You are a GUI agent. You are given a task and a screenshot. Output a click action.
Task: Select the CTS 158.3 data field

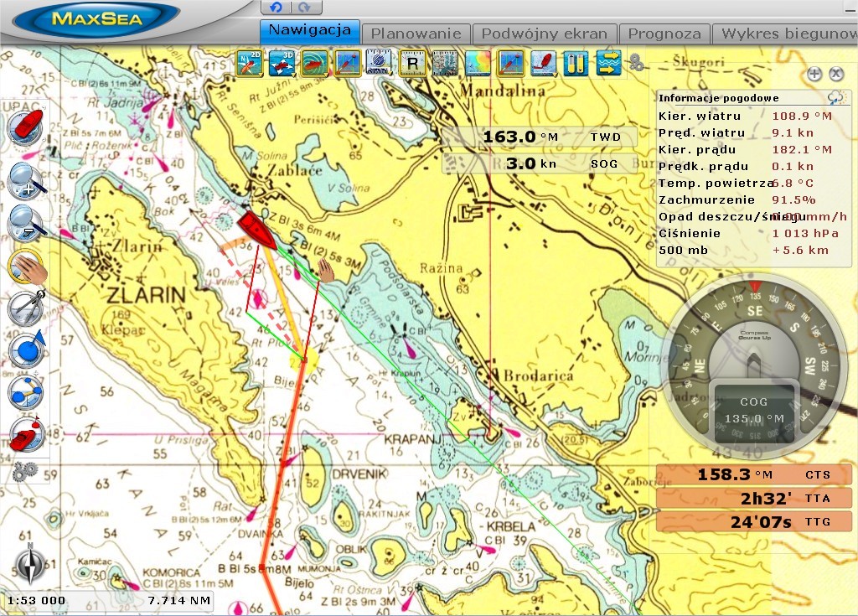coord(754,474)
